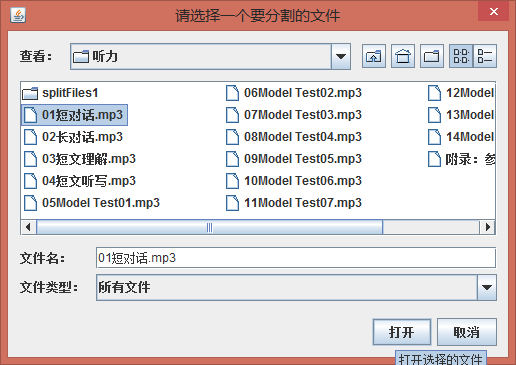Click the Up One Level folder icon
This screenshot has width=516, height=365.
pos(374,56)
